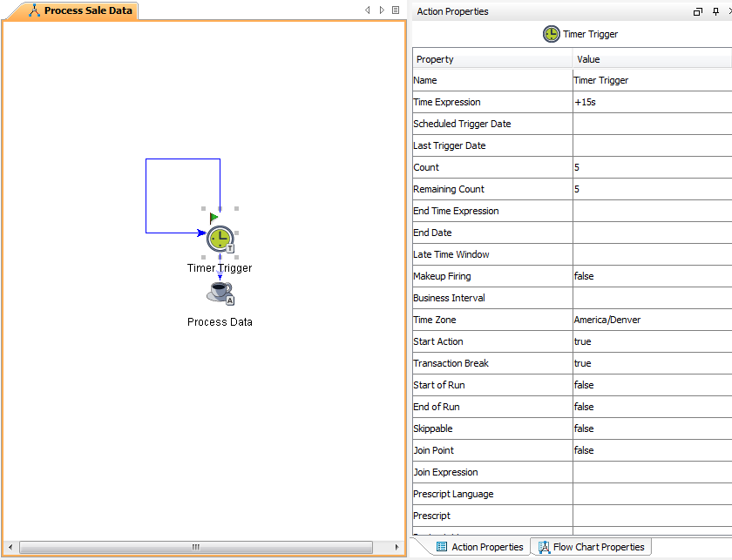Viewport: 732px width, 560px height.
Task: Show the editor tab list icon
Action: tap(396, 10)
